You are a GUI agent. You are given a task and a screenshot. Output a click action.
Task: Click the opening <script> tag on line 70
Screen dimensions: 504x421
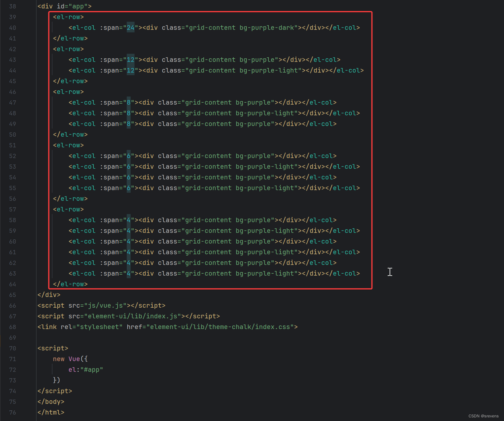pos(53,348)
